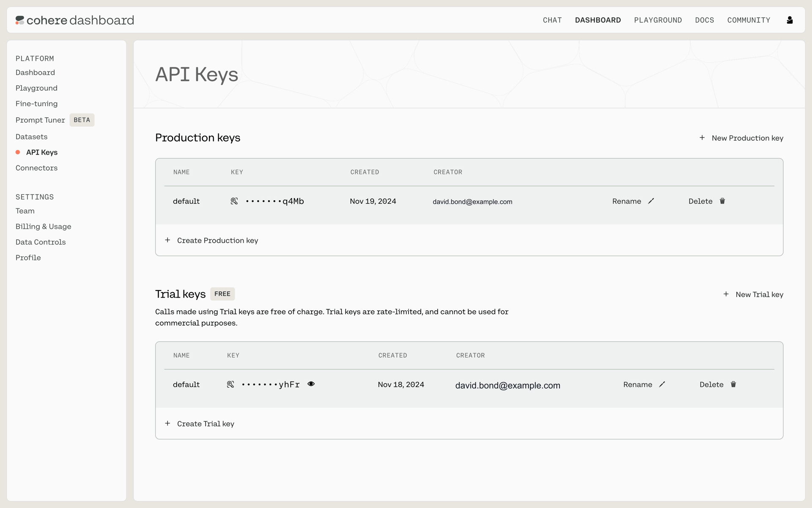The height and width of the screenshot is (508, 812).
Task: Click the New Trial key button
Action: 753,294
